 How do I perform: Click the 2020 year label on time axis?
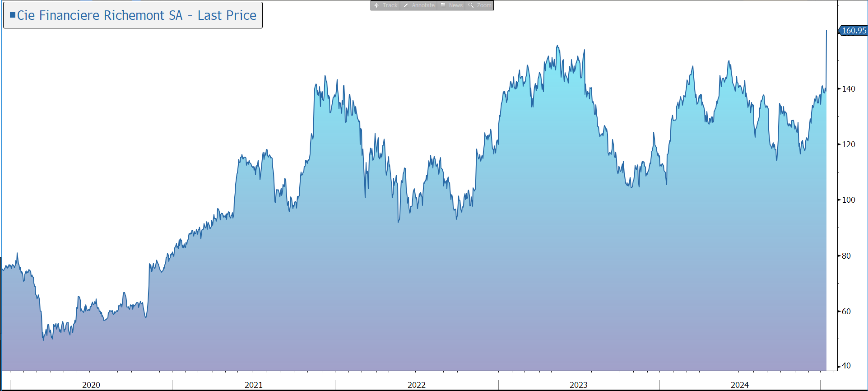tap(91, 385)
